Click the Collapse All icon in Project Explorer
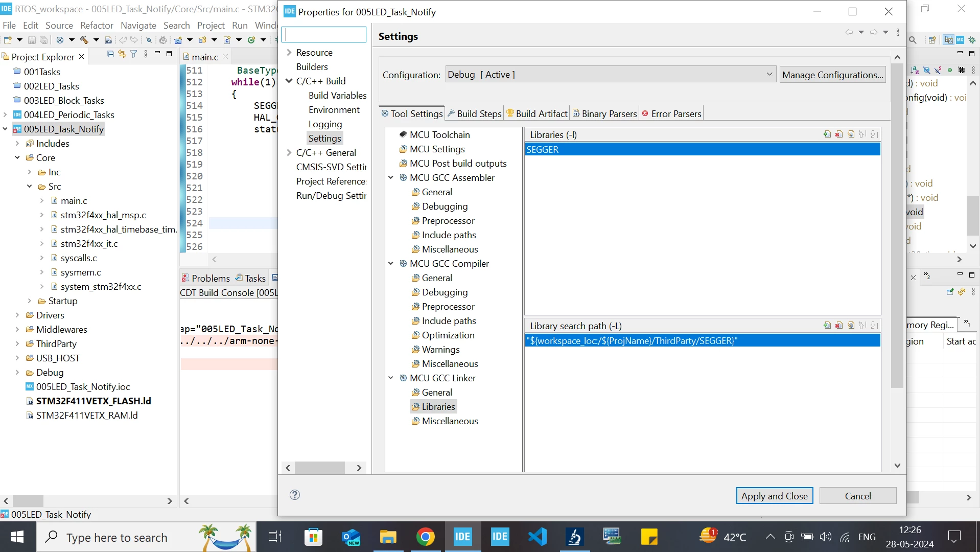980x552 pixels. click(x=110, y=54)
